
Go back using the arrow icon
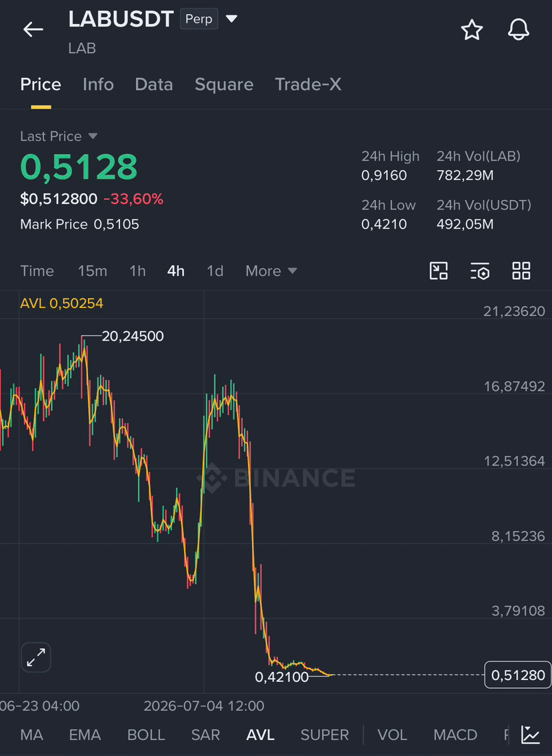pyautogui.click(x=33, y=29)
